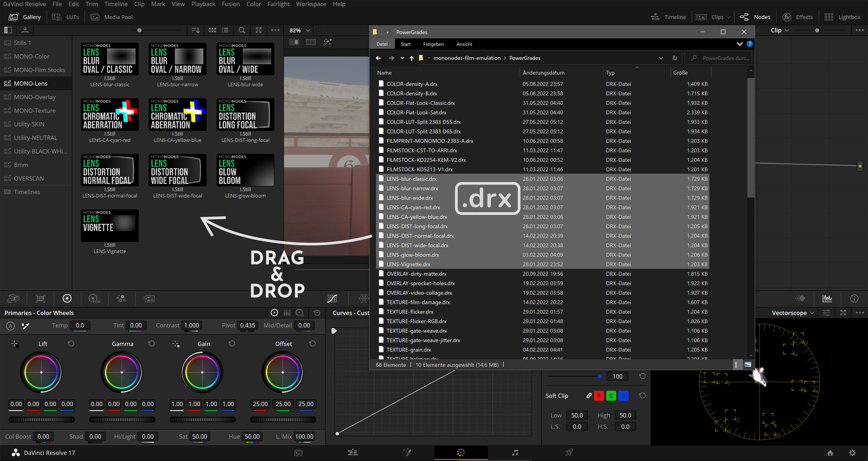Toggle Soft Clip green channel
The image size is (868, 461).
tap(611, 396)
